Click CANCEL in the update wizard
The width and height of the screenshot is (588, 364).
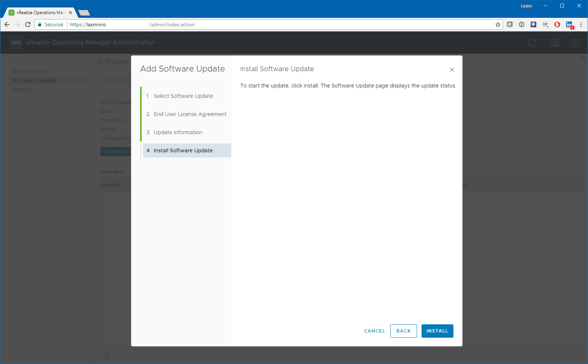tap(374, 331)
